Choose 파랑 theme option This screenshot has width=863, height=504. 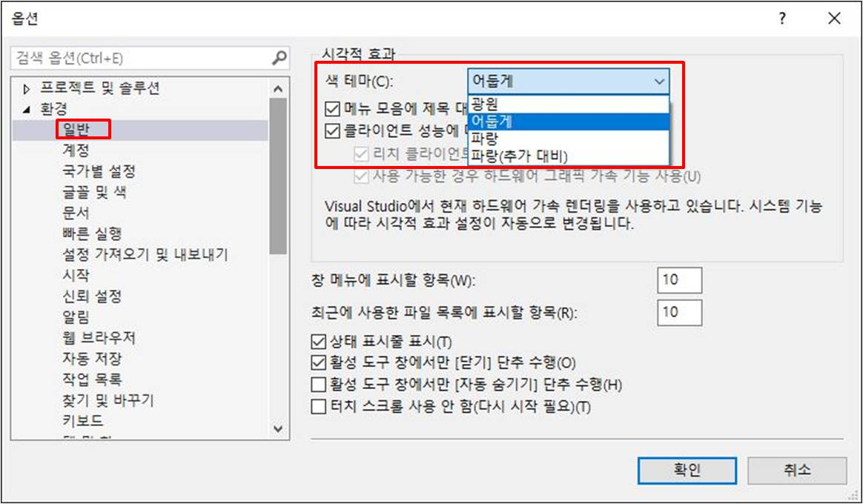(x=569, y=139)
